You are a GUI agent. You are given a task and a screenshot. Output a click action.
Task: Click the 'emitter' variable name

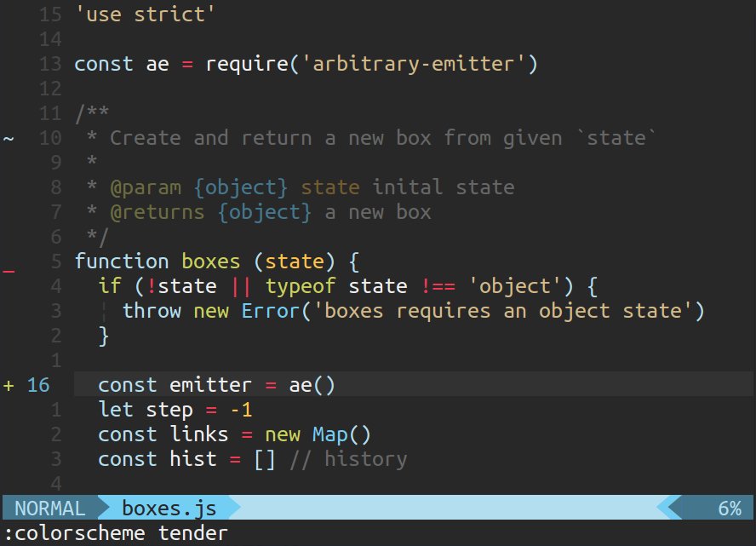210,385
